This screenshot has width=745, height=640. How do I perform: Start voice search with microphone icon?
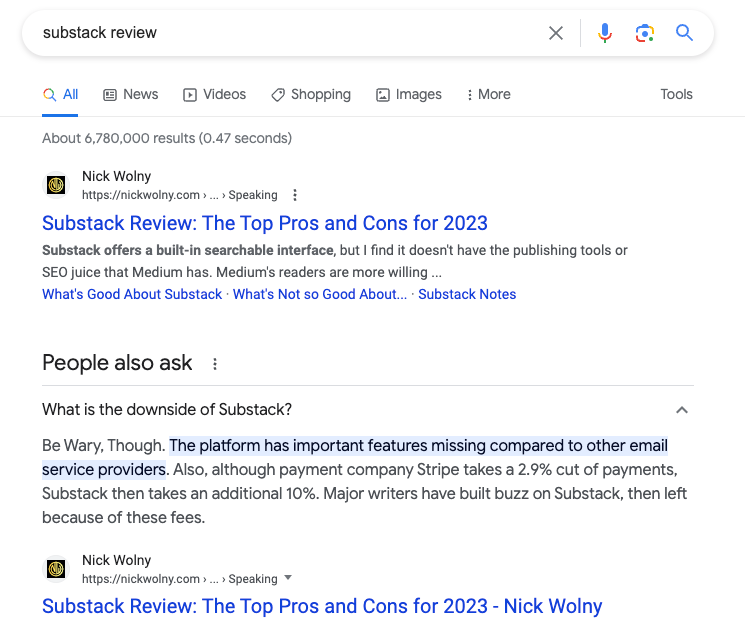(x=605, y=33)
